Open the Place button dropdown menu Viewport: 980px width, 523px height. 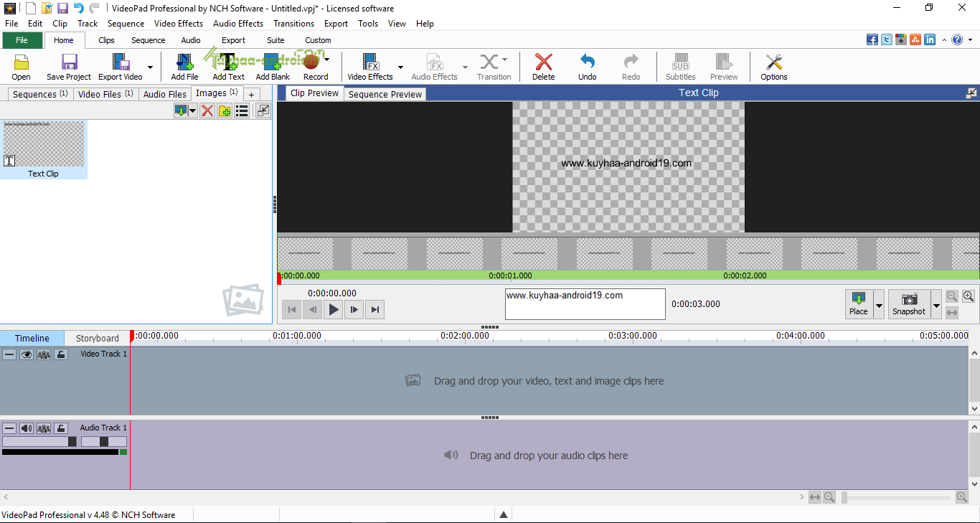(x=880, y=304)
